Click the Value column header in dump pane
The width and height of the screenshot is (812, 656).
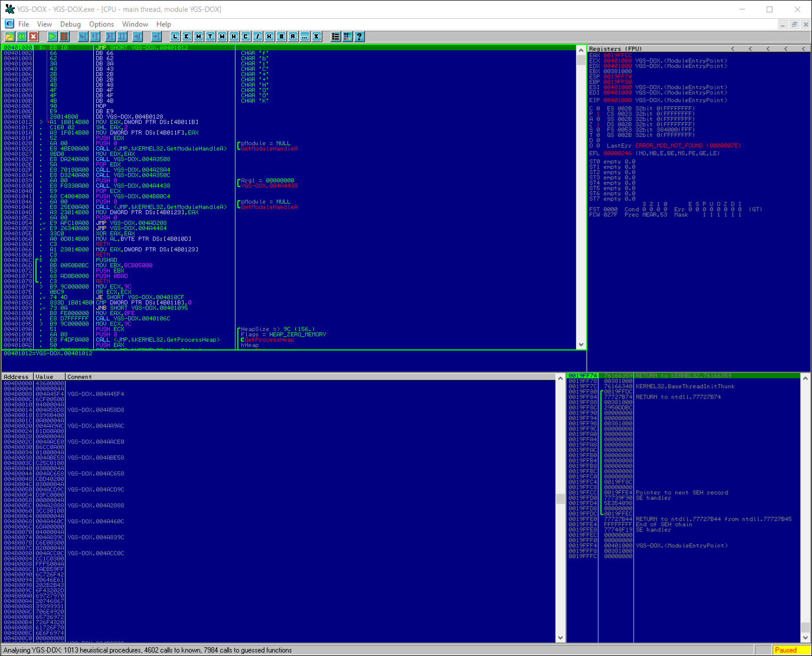click(49, 377)
